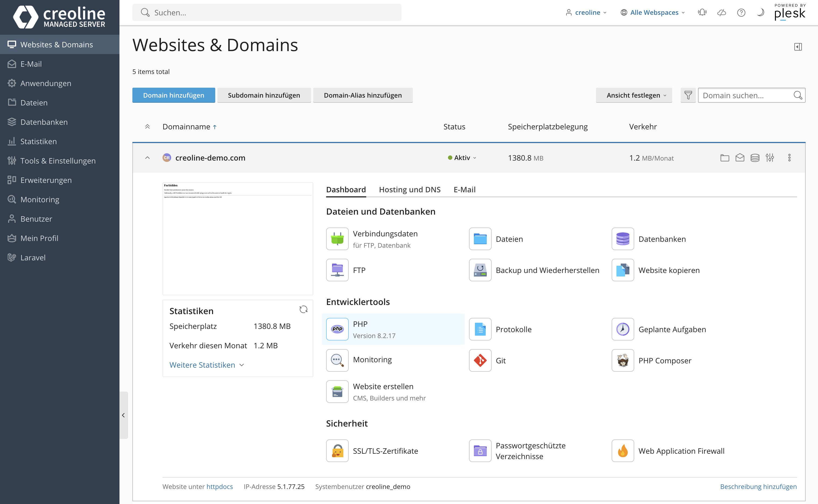
Task: Select the Dashboard tab
Action: click(x=346, y=190)
